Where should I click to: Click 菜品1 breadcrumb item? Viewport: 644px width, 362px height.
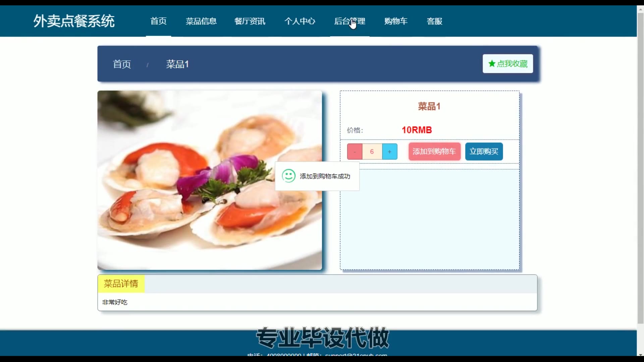pyautogui.click(x=177, y=64)
